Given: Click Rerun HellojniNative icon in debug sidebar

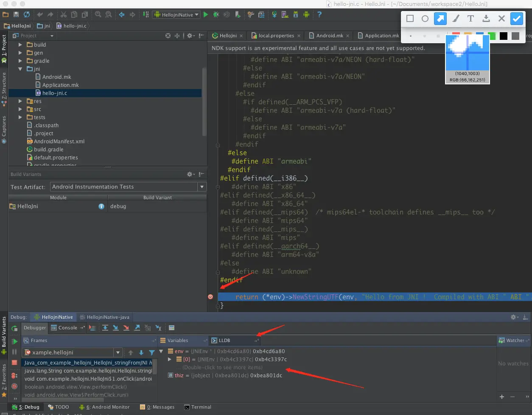Looking at the screenshot, I should [14, 328].
